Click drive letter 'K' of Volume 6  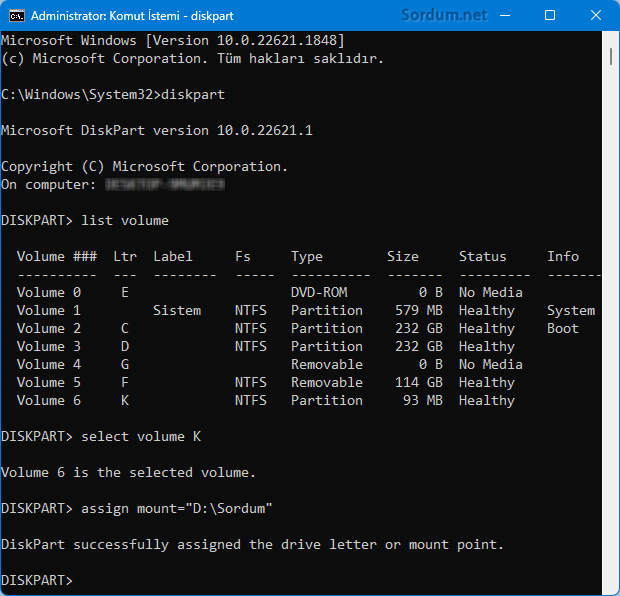[125, 400]
